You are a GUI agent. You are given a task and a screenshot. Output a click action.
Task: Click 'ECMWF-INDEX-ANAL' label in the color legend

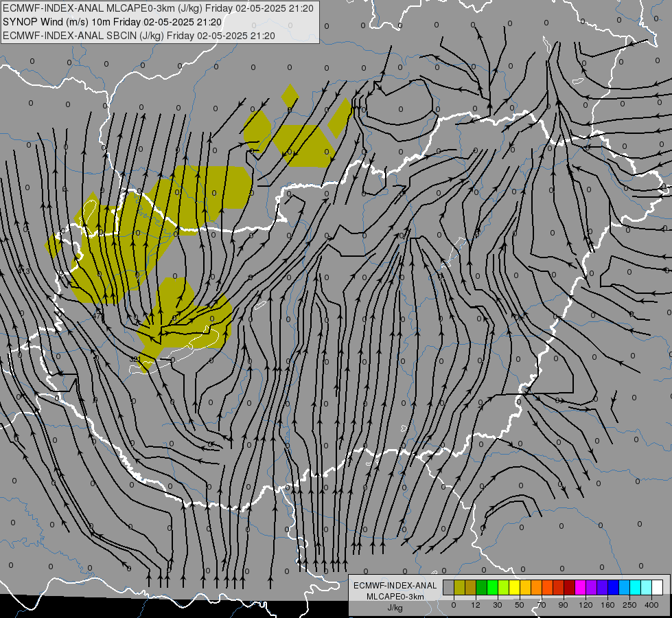tap(395, 586)
